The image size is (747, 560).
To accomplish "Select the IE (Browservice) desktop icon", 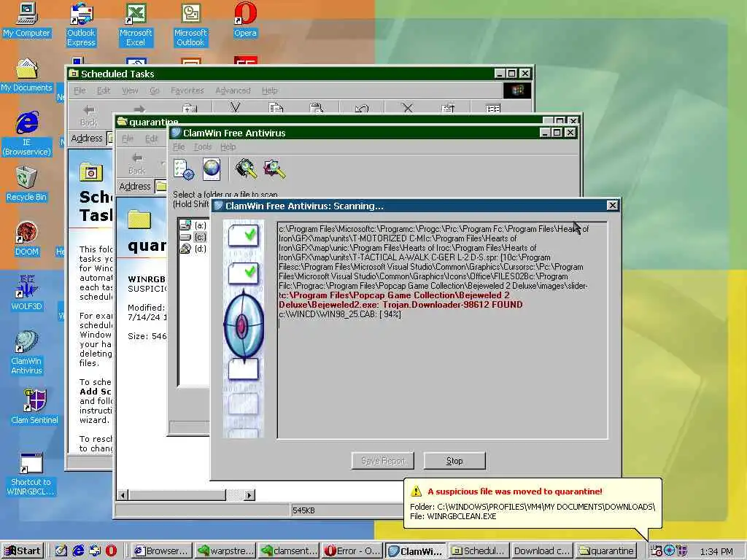I will click(27, 134).
